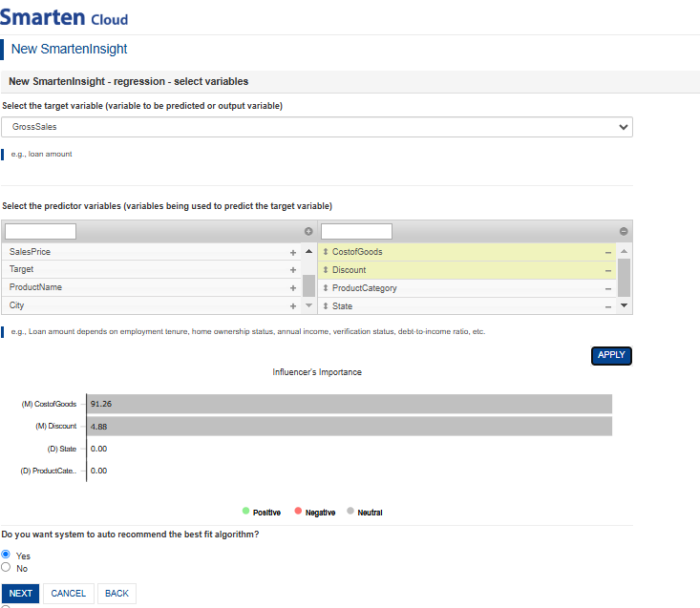Click New SmartenInsight page title
The width and height of the screenshot is (700, 608).
point(69,49)
